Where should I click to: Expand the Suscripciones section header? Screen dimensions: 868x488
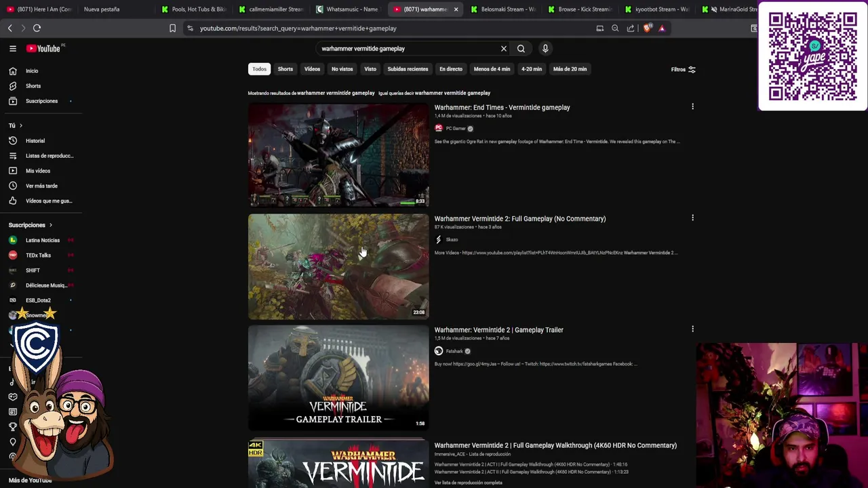pyautogui.click(x=31, y=225)
